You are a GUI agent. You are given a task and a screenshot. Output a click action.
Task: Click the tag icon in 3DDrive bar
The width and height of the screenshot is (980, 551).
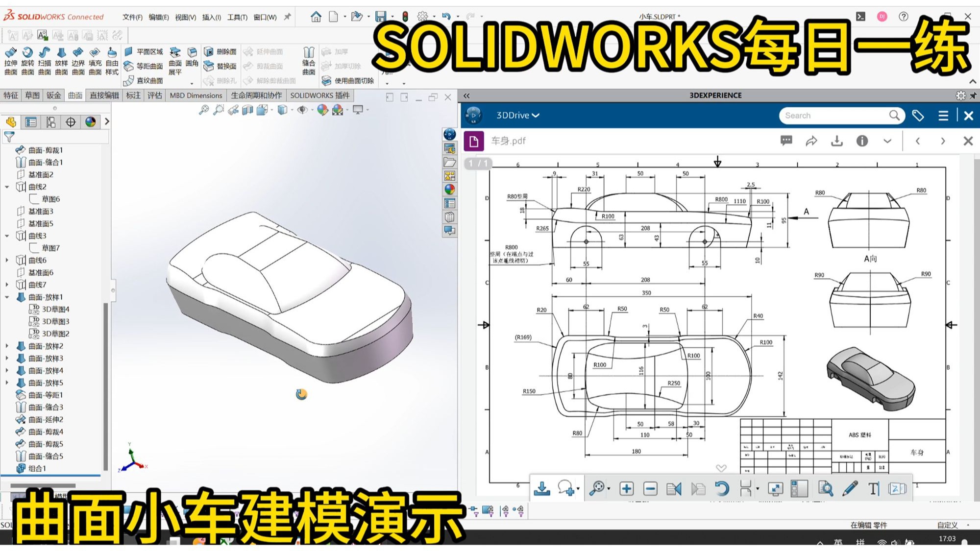point(918,116)
